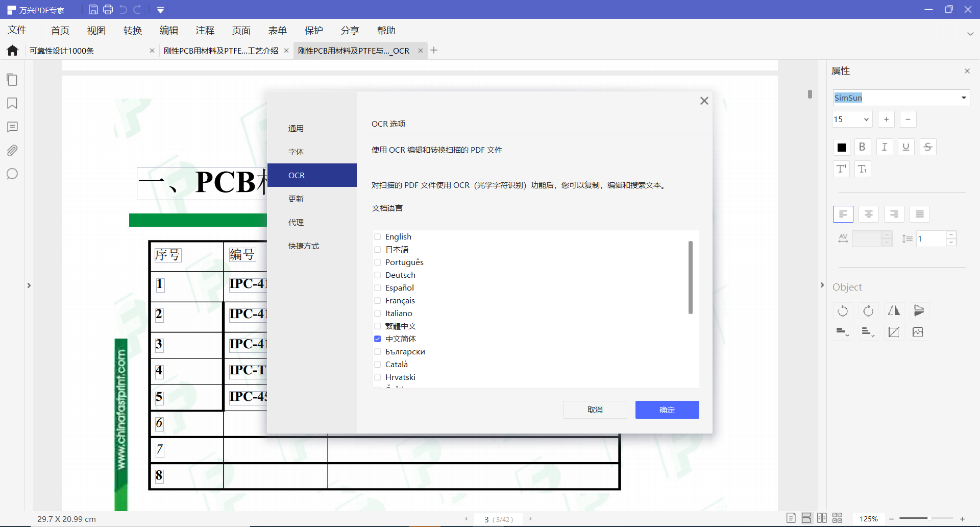Select the 字体 settings category
This screenshot has width=980, height=527.
click(x=312, y=152)
